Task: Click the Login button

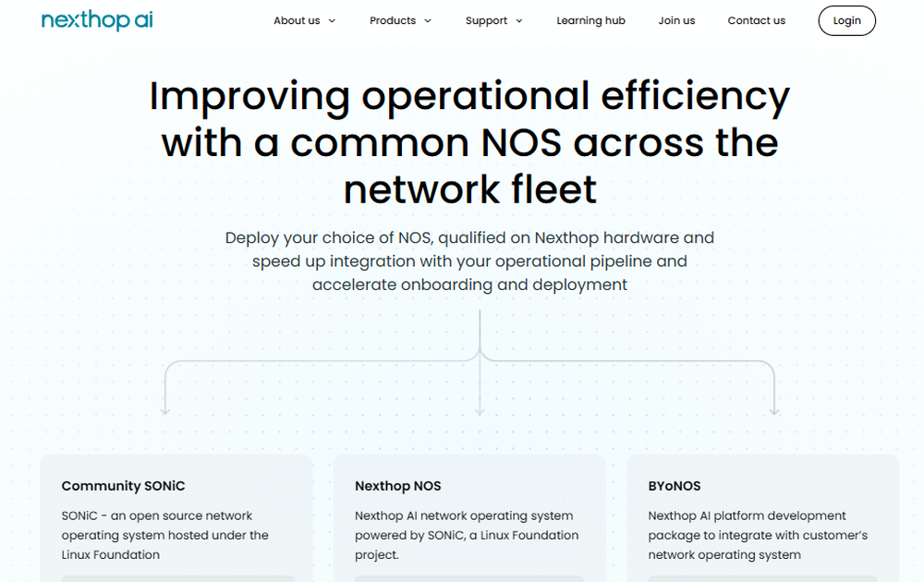Action: pyautogui.click(x=846, y=20)
